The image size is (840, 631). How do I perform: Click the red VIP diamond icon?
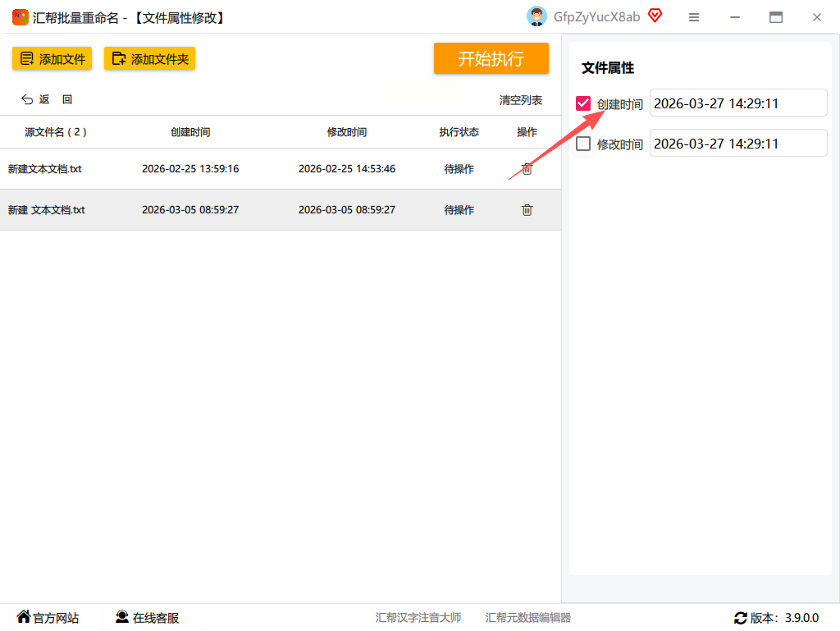point(655,16)
